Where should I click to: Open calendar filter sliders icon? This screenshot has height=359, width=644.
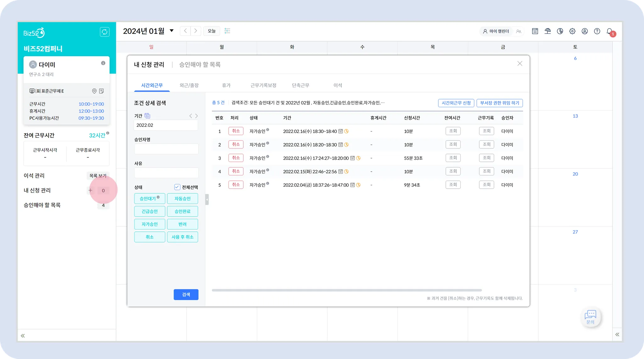coord(227,31)
